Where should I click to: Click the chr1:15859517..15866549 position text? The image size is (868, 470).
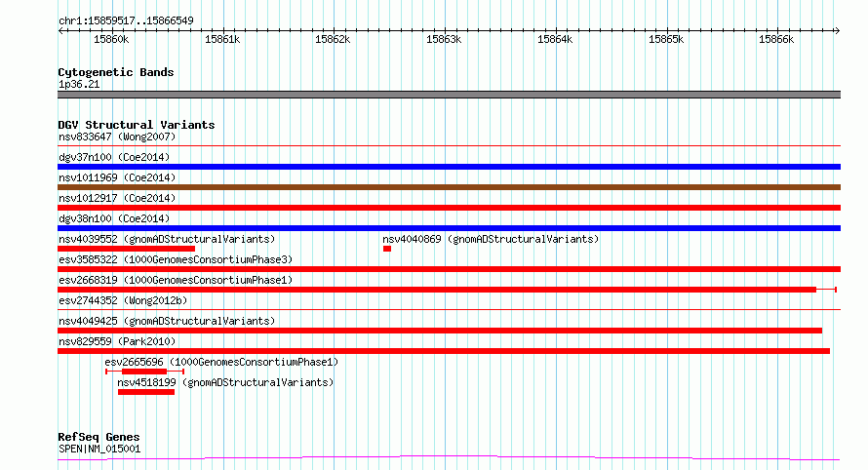tap(126, 21)
